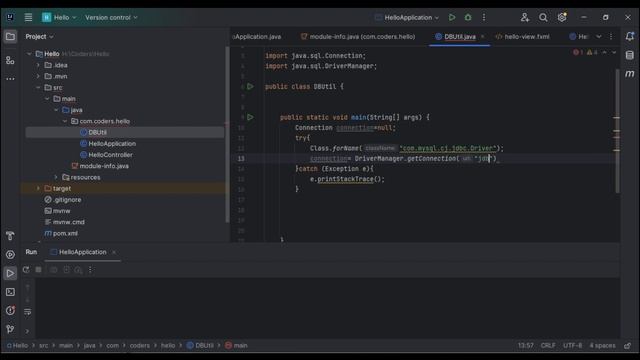
Task: Rerun HelloApplication in Run panel
Action: [x=26, y=270]
